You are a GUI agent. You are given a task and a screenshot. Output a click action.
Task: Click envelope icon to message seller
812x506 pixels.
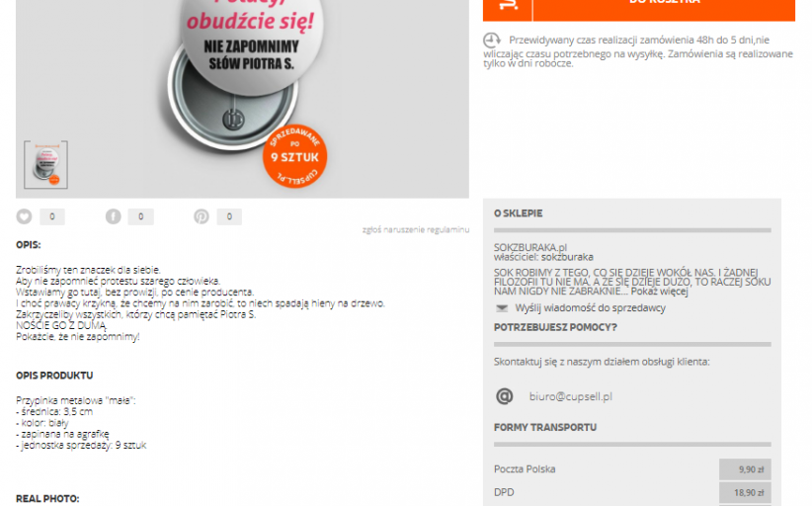click(502, 308)
